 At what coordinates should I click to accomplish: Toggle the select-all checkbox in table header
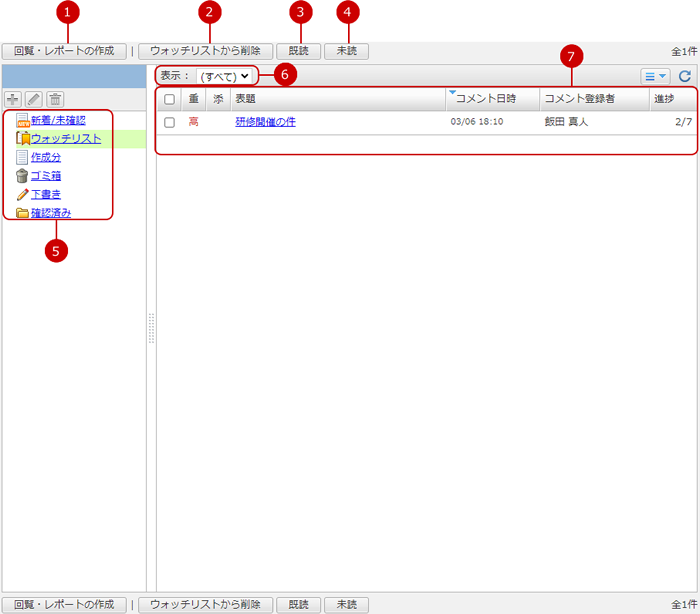click(x=169, y=99)
